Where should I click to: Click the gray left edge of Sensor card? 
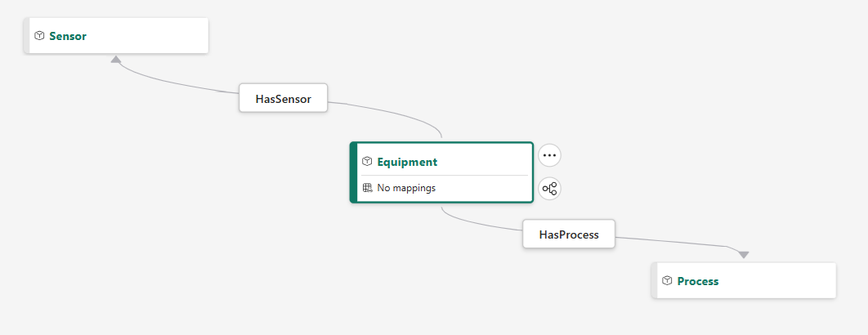26,35
